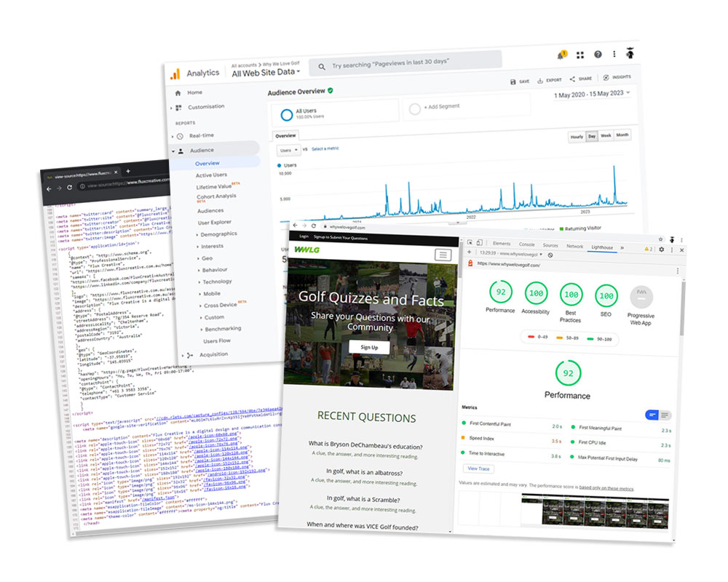Click the Analytics Help icon

598,55
